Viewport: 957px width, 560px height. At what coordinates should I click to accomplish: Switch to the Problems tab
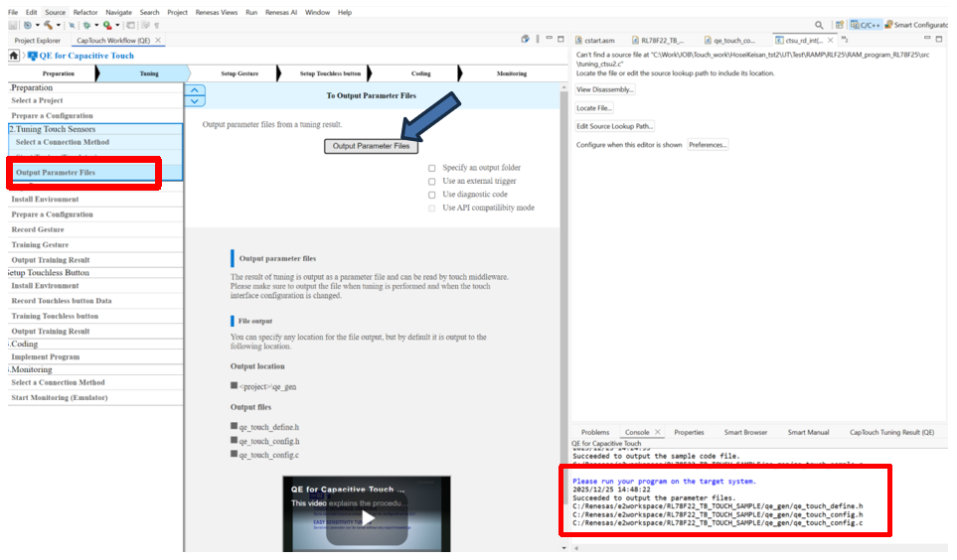(x=595, y=432)
